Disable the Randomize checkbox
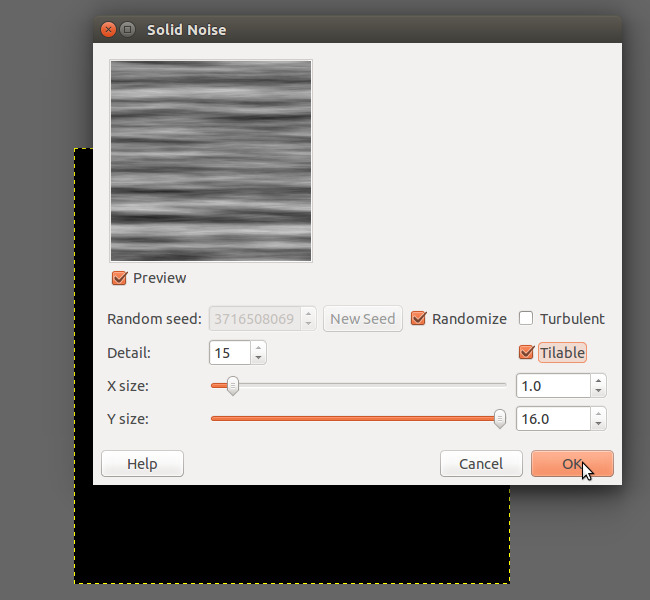 [x=418, y=318]
